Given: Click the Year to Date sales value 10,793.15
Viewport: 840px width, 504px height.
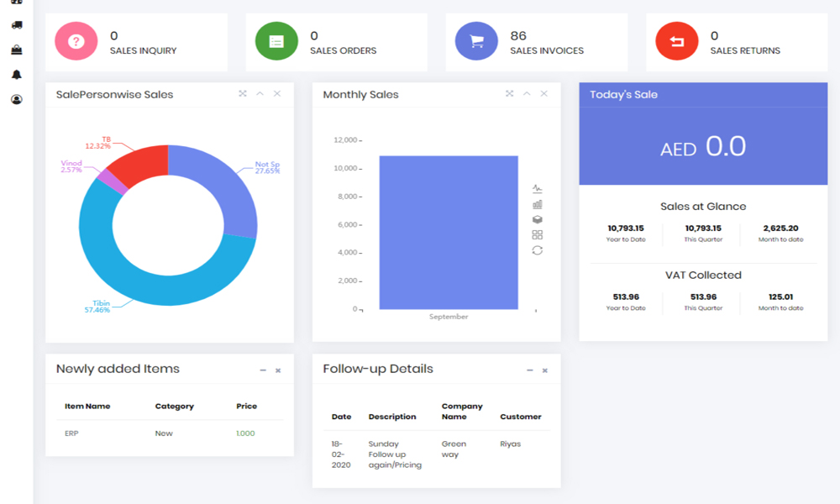Looking at the screenshot, I should point(626,228).
